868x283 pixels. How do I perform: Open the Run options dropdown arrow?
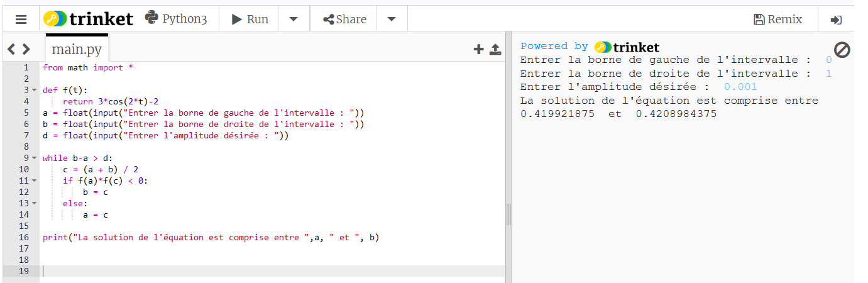pyautogui.click(x=294, y=19)
